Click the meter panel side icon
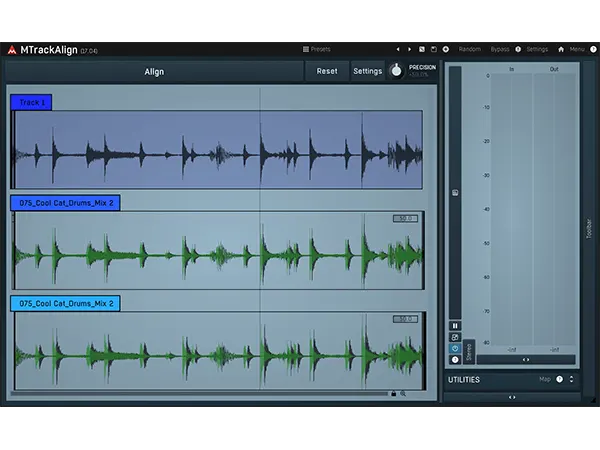 pyautogui.click(x=455, y=192)
